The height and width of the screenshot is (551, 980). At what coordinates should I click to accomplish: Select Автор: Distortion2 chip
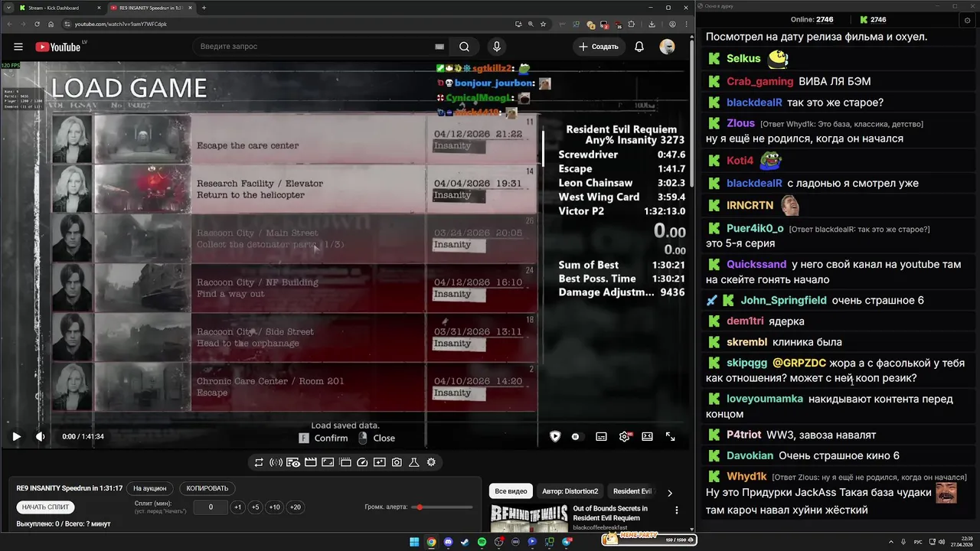[x=570, y=491]
